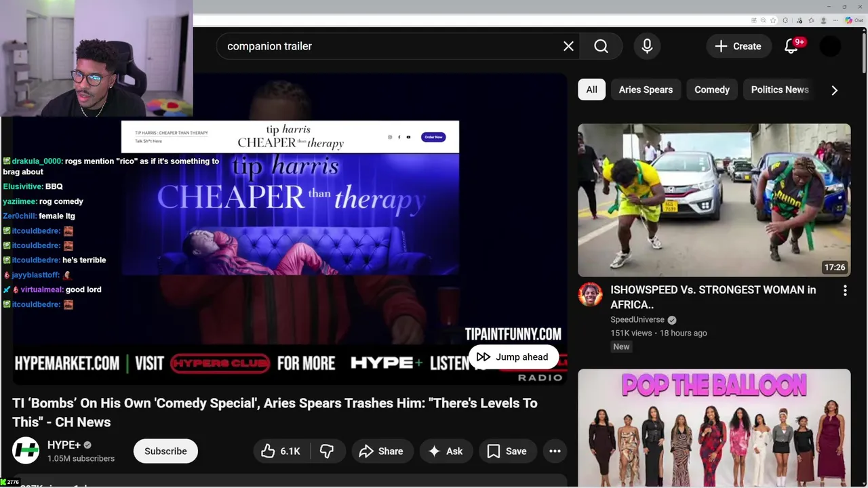Save the video to a playlist
The height and width of the screenshot is (488, 868).
[507, 451]
